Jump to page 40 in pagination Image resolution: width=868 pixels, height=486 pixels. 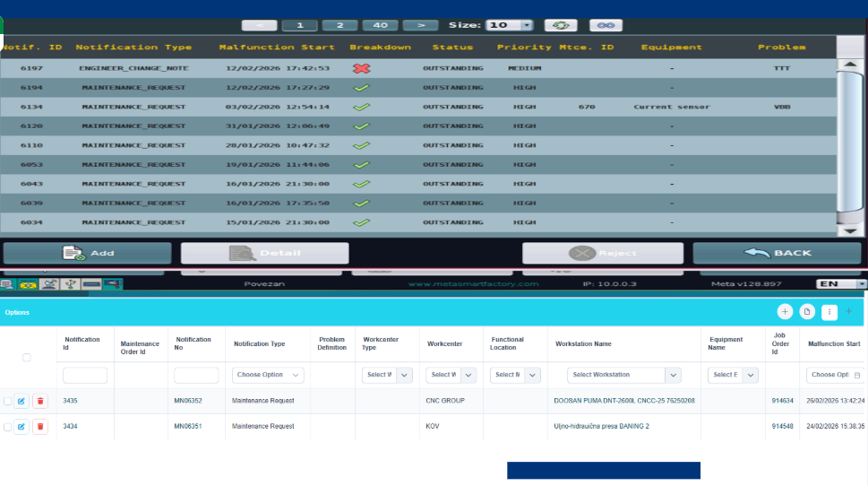[x=380, y=25]
